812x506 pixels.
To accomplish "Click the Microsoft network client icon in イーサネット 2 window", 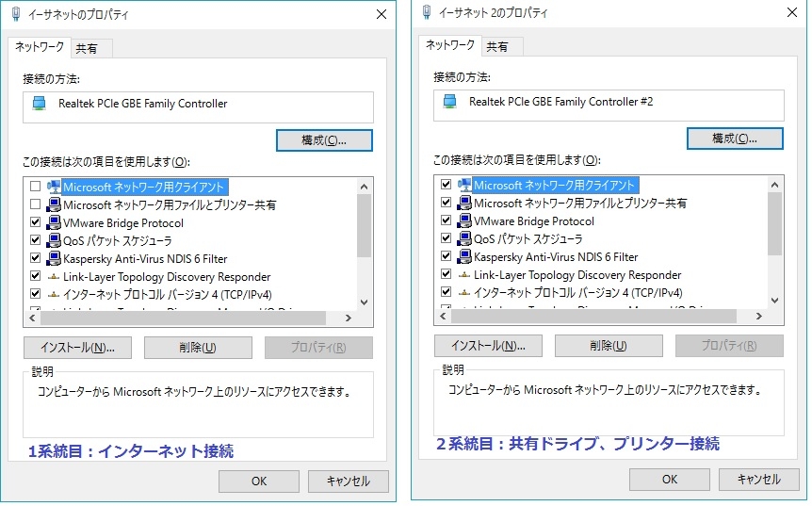I will [x=464, y=185].
